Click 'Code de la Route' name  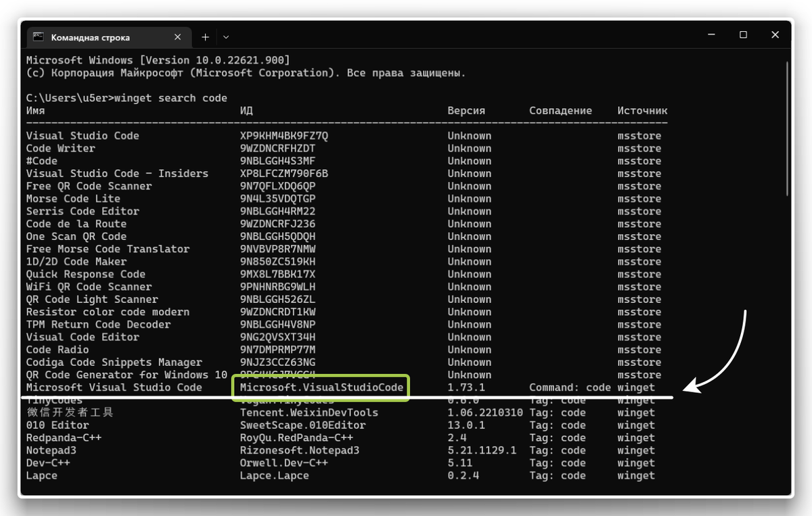(76, 224)
